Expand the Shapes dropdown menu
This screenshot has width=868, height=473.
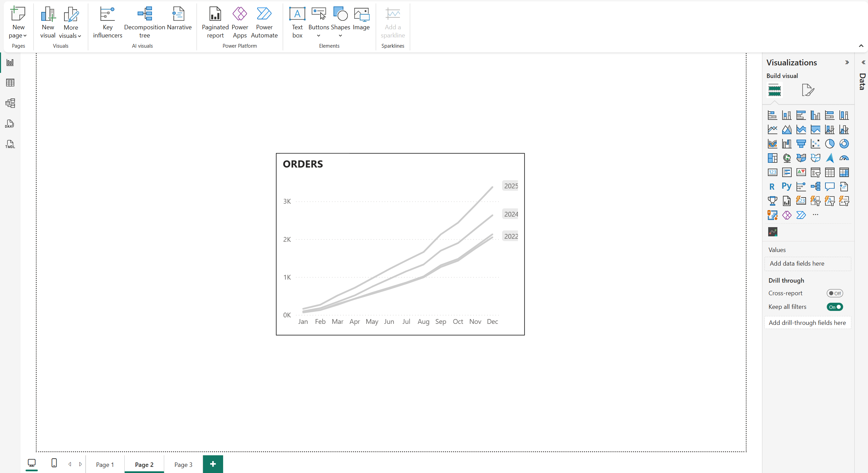340,35
